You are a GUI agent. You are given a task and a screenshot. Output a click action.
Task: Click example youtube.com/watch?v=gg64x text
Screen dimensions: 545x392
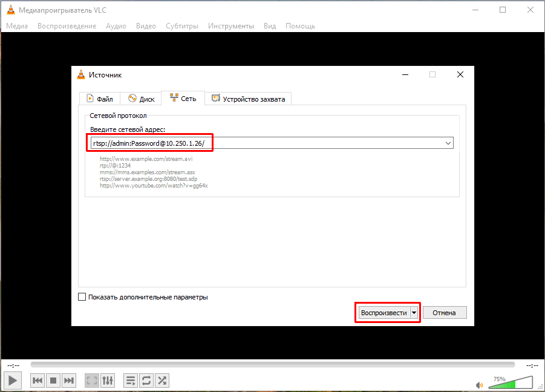[154, 186]
